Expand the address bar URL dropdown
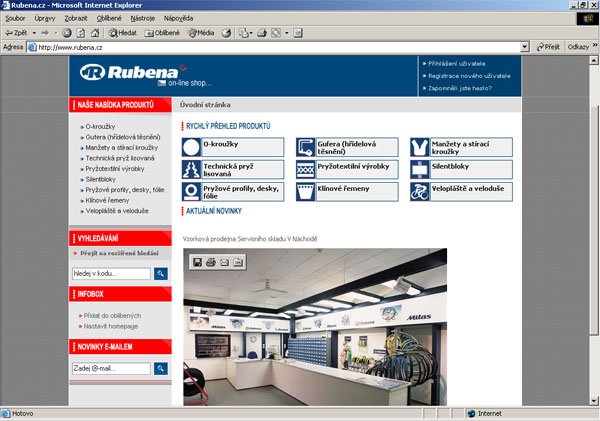Image resolution: width=600 pixels, height=421 pixels. pyautogui.click(x=525, y=47)
